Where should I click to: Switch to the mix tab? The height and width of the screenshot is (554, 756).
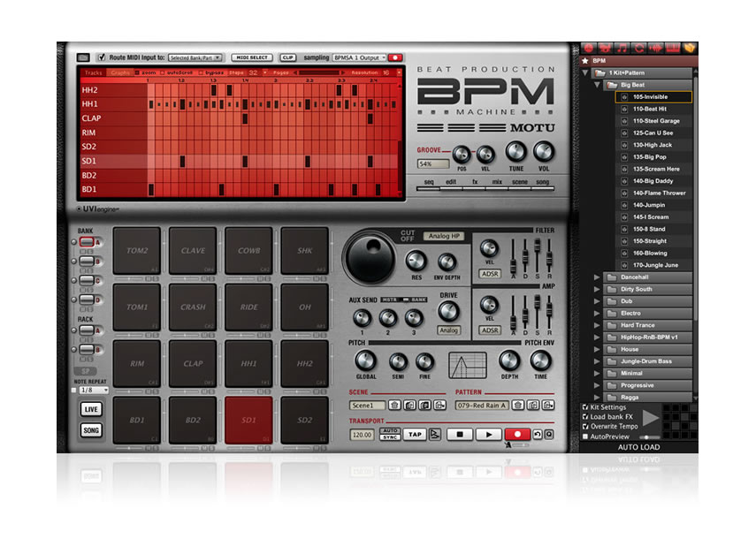497,182
